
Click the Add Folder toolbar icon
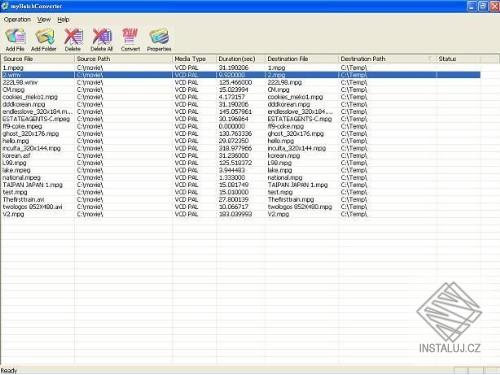(44, 40)
